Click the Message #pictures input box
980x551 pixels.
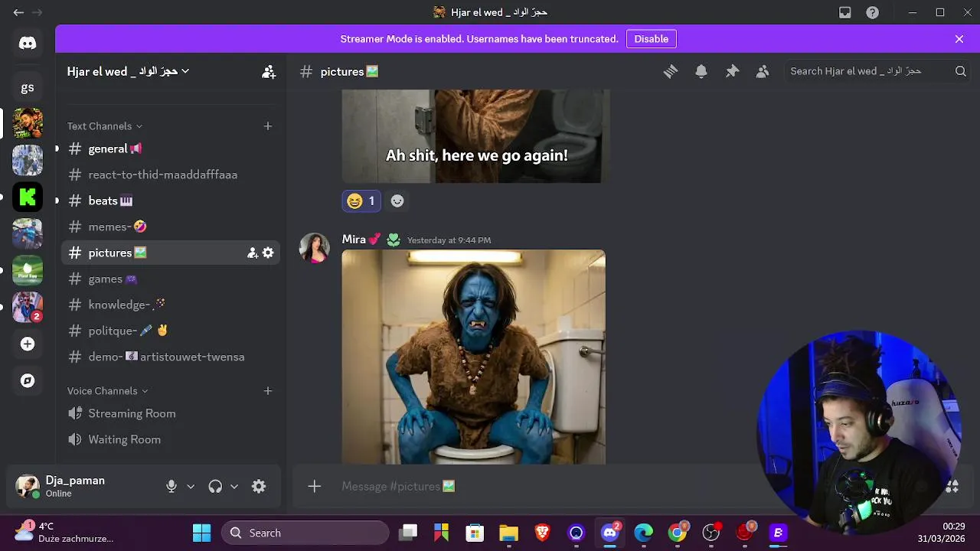[x=536, y=487]
